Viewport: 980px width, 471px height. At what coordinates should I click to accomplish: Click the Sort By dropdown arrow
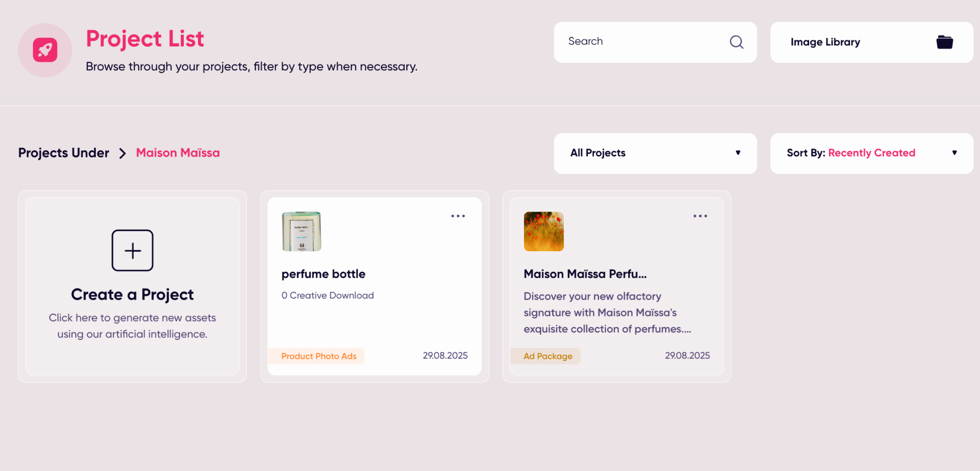pos(954,153)
